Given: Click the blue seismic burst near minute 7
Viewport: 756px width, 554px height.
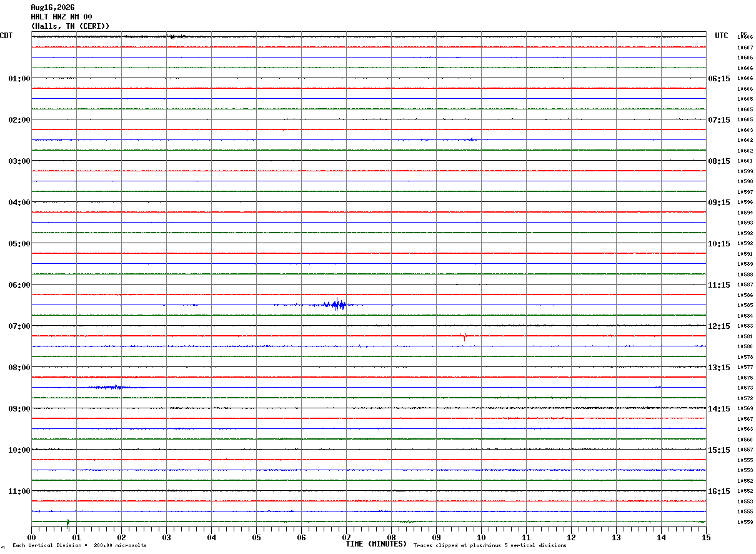Looking at the screenshot, I should [337, 305].
